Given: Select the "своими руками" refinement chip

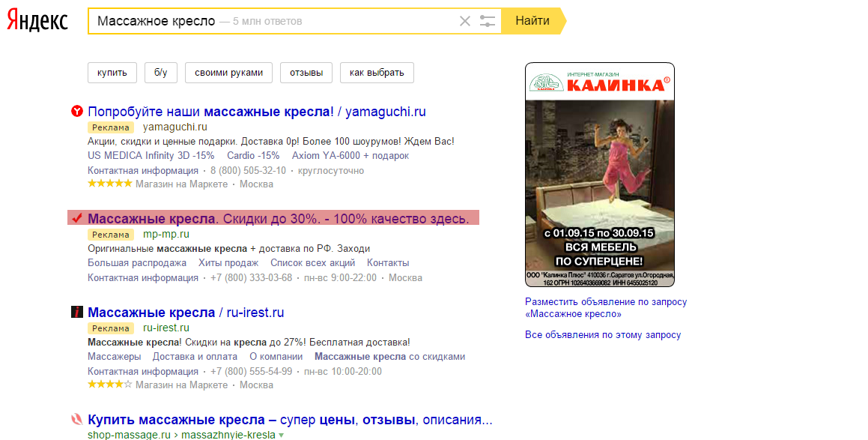Looking at the screenshot, I should 228,73.
